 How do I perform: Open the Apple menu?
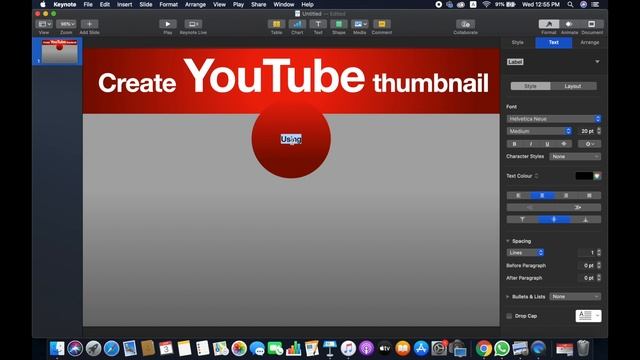pyautogui.click(x=43, y=4)
